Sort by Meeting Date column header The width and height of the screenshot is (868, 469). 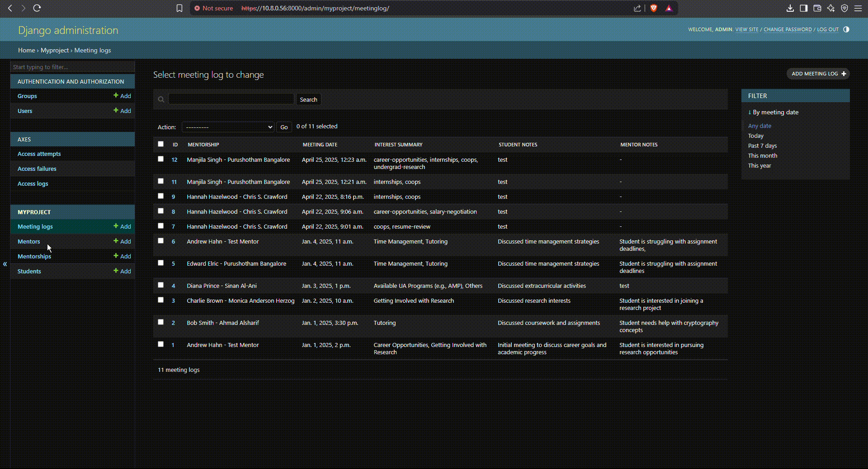320,145
